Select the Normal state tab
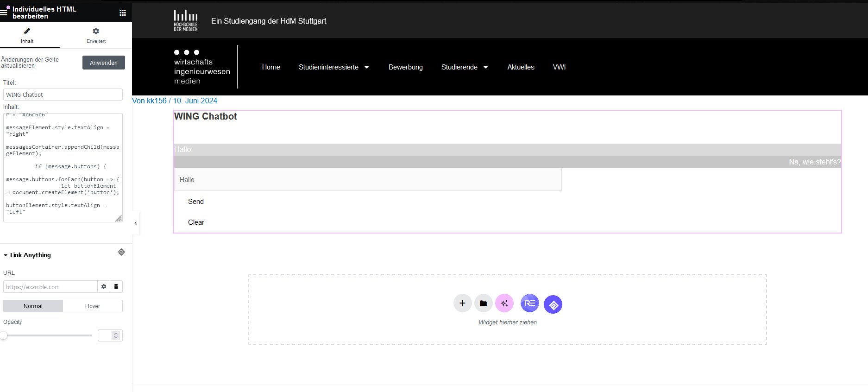The height and width of the screenshot is (392, 868). tap(33, 306)
